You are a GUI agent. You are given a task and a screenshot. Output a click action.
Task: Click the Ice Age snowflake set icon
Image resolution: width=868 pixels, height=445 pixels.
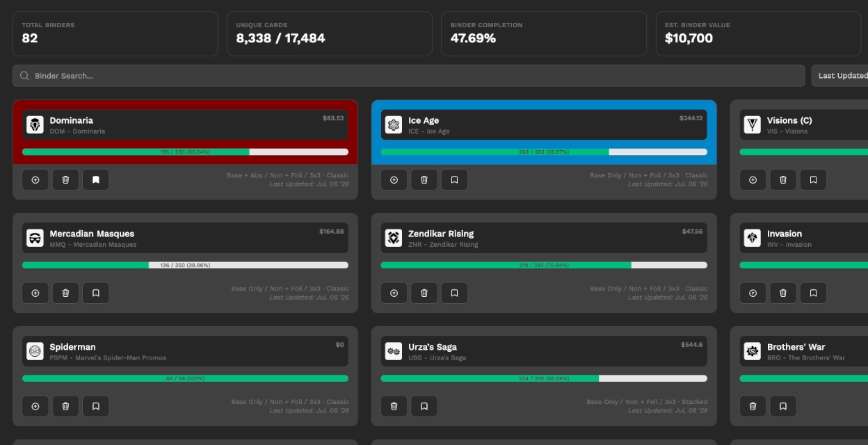coord(394,125)
